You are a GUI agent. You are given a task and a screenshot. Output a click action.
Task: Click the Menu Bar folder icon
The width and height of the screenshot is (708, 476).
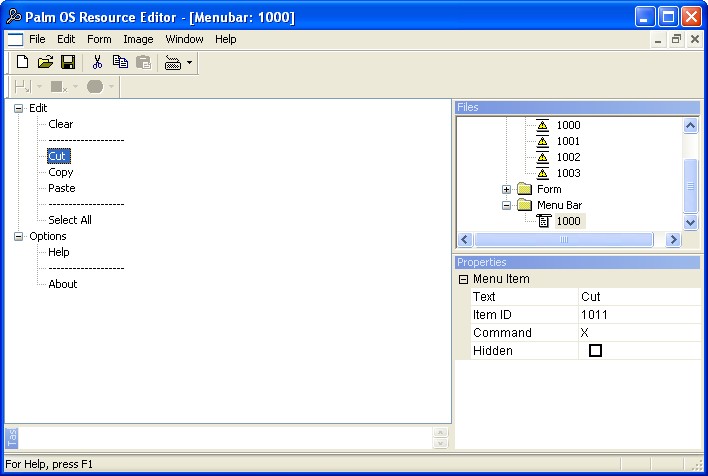pyautogui.click(x=524, y=205)
